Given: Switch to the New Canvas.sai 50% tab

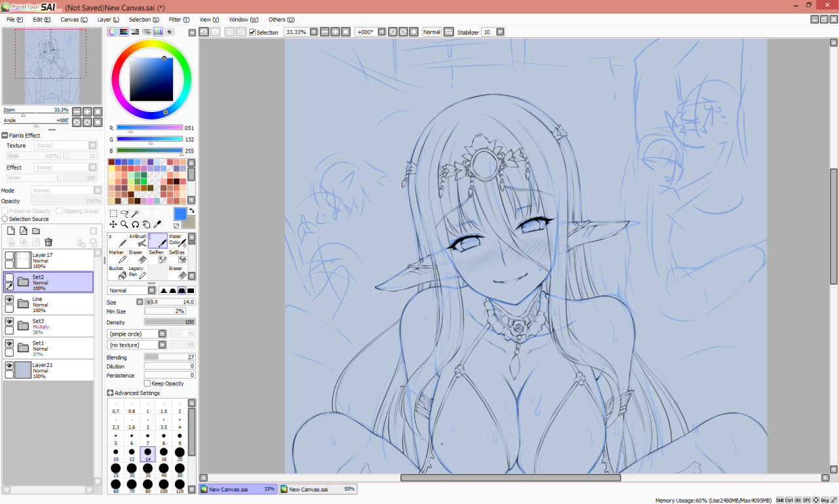Looking at the screenshot, I should pyautogui.click(x=318, y=489).
